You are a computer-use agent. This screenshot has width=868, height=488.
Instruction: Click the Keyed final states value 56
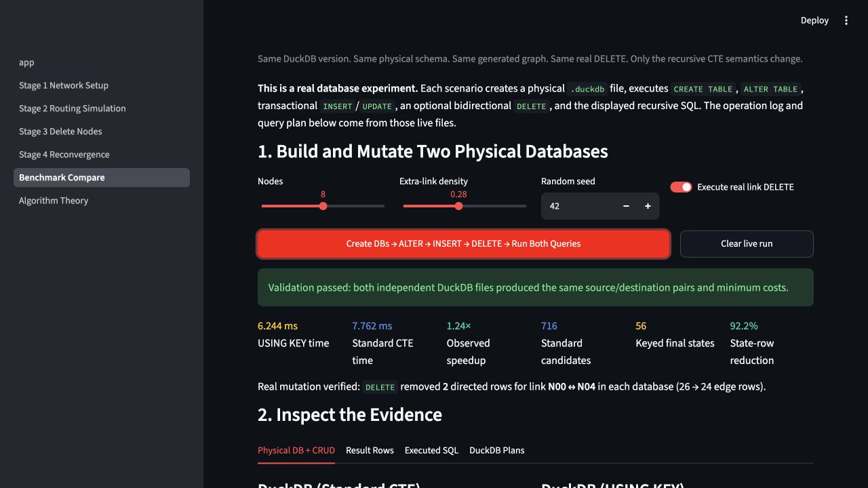[x=641, y=326]
